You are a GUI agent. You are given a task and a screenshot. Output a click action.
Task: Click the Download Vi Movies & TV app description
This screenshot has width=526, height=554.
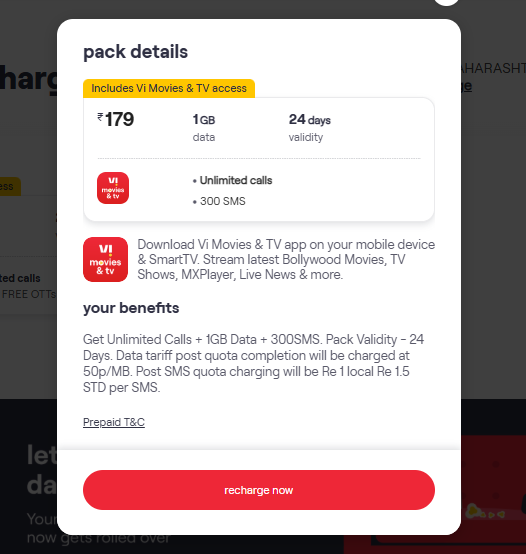(x=286, y=259)
